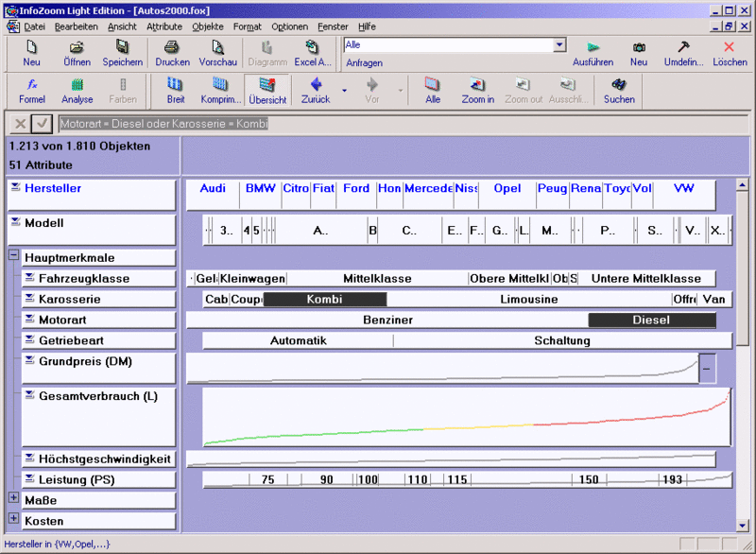Open a file with Öffnen icon
Screen dimensions: 756x554
pyautogui.click(x=77, y=54)
